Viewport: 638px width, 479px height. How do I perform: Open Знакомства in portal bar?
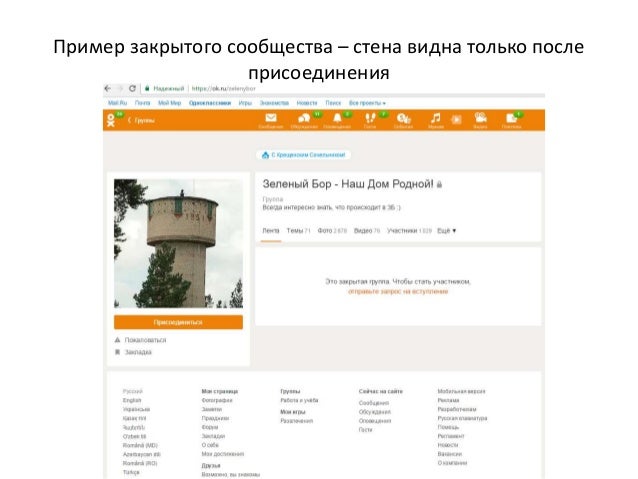click(x=274, y=103)
